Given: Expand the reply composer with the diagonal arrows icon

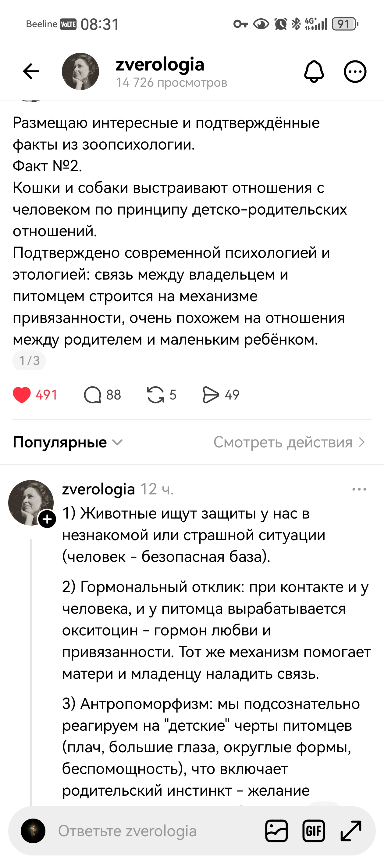Looking at the screenshot, I should pyautogui.click(x=350, y=831).
